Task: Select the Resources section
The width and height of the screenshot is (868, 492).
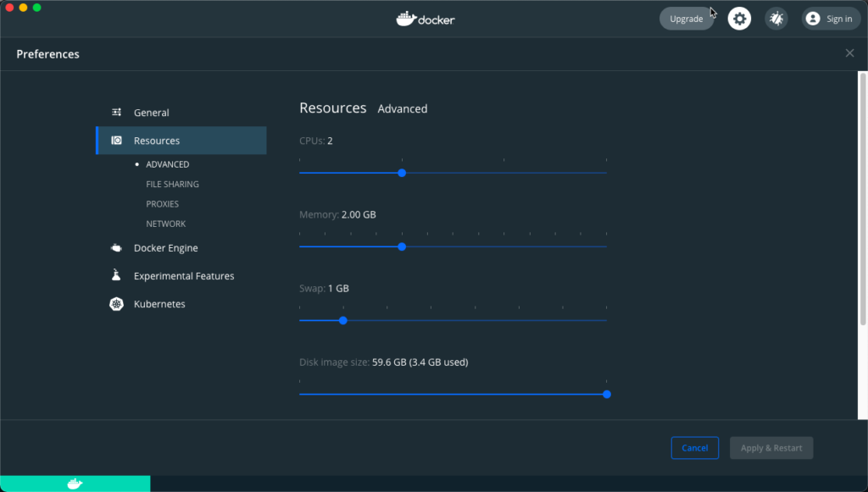Action: (181, 141)
